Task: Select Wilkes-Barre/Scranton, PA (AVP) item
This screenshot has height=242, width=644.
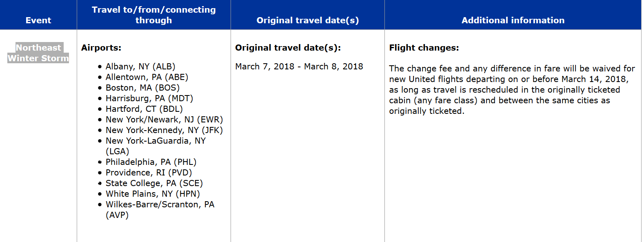Action: pos(160,210)
